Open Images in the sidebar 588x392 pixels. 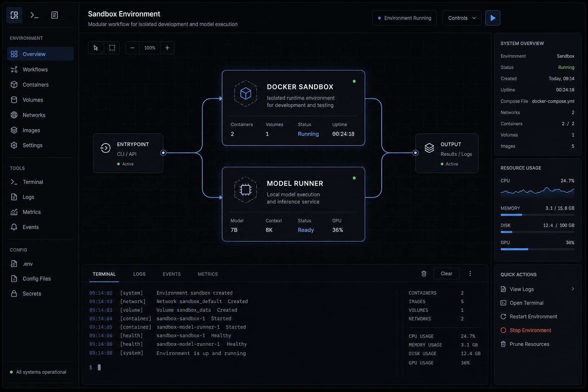pos(40,130)
